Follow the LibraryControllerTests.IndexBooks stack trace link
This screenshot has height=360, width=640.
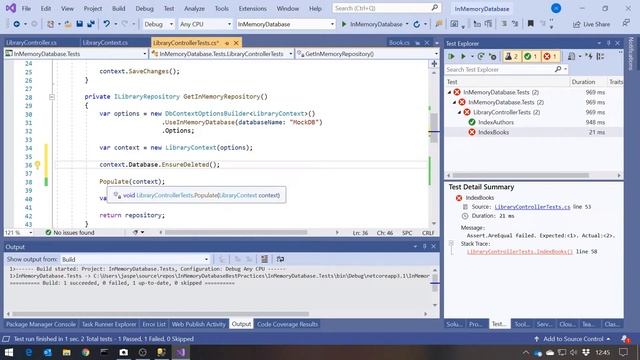point(520,252)
